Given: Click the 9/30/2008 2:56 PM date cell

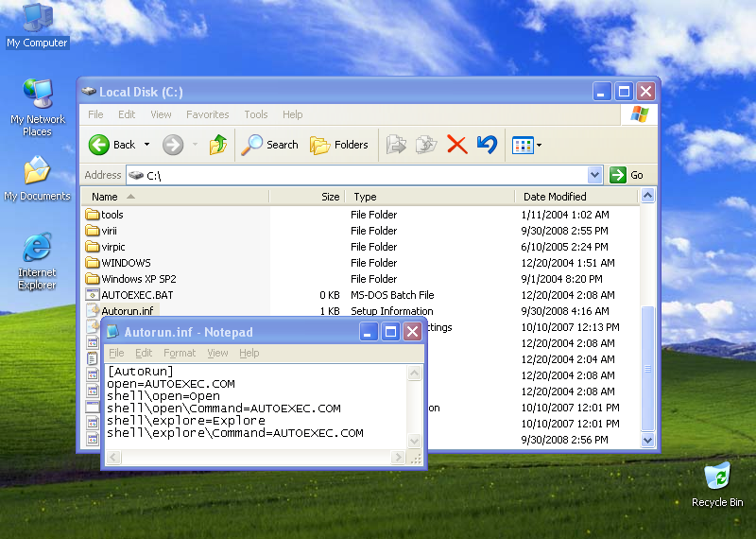Looking at the screenshot, I should [564, 440].
